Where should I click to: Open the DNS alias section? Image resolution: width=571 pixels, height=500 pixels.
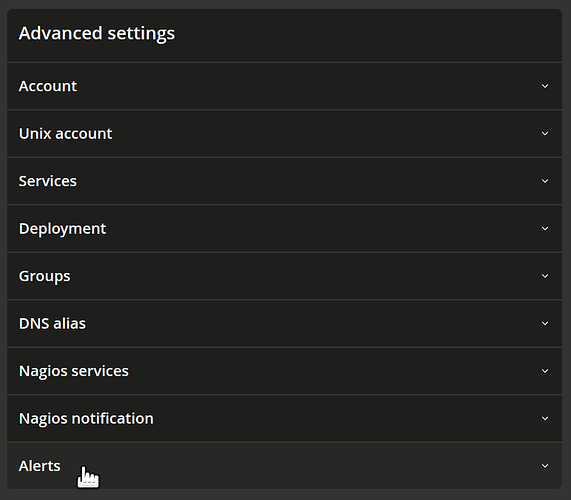click(284, 323)
